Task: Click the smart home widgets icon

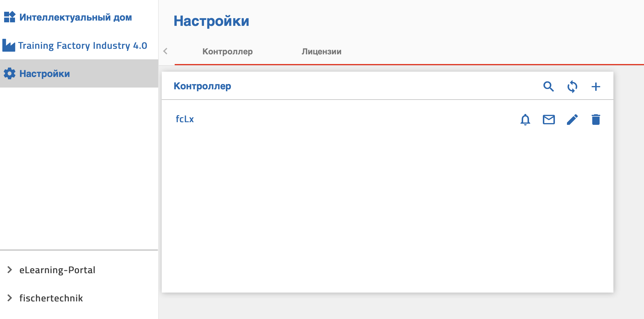Action: pos(10,17)
